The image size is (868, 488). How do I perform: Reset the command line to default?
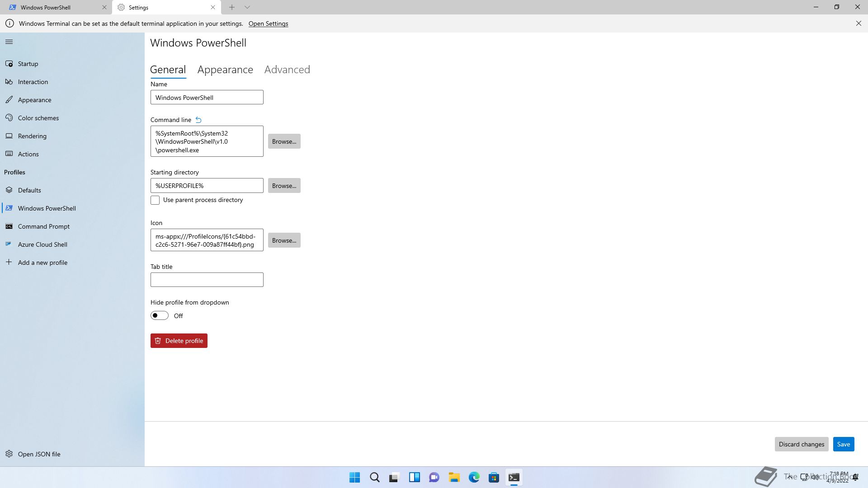point(198,120)
